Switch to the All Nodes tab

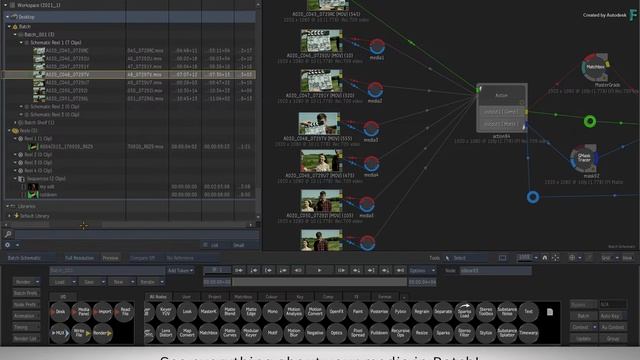point(158,297)
